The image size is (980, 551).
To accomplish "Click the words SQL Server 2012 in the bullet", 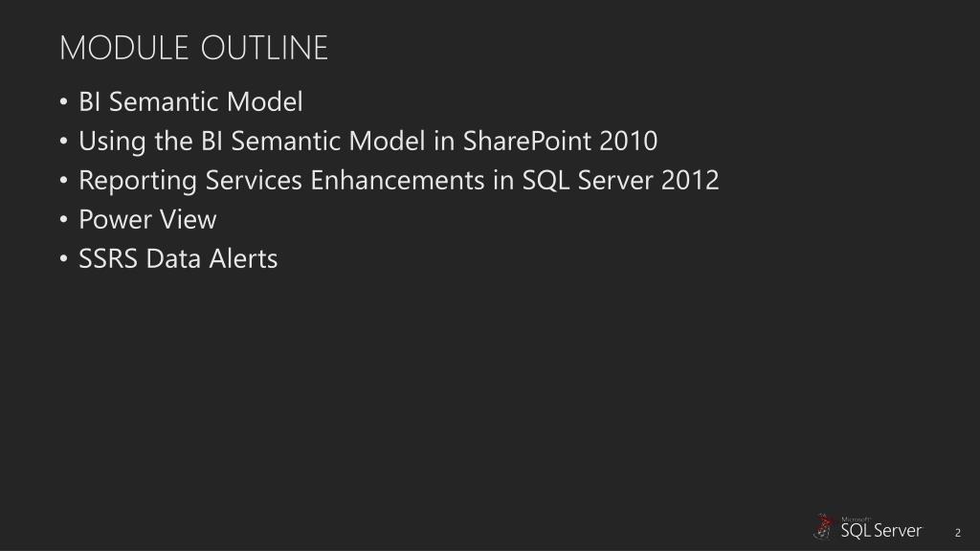I will coord(620,181).
